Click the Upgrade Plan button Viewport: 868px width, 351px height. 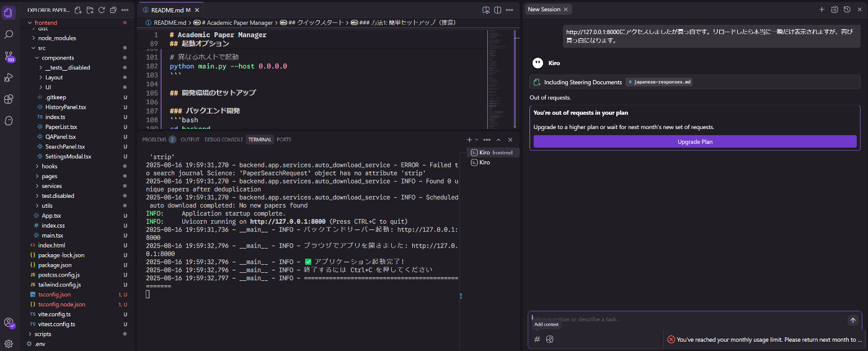tap(695, 141)
